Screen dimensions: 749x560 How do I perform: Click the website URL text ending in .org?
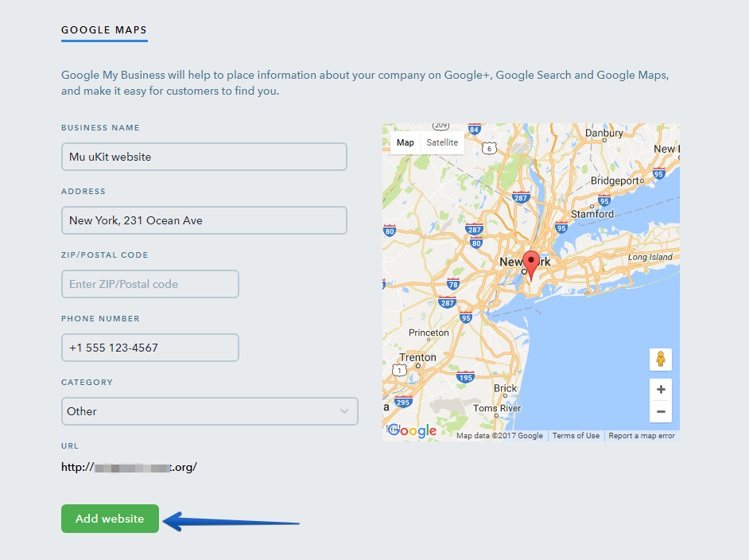pos(129,467)
